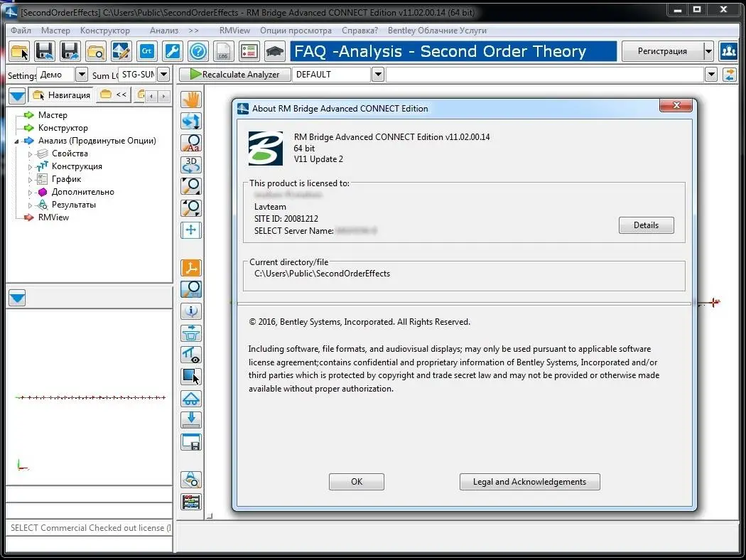The height and width of the screenshot is (560, 746).
Task: Click the triangle on wheels support icon
Action: pos(191,399)
